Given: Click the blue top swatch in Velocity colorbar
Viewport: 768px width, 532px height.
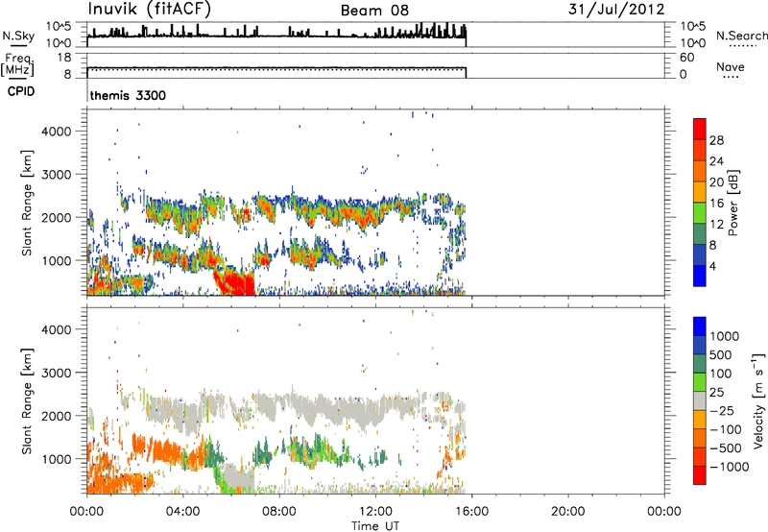Looking at the screenshot, I should (700, 326).
